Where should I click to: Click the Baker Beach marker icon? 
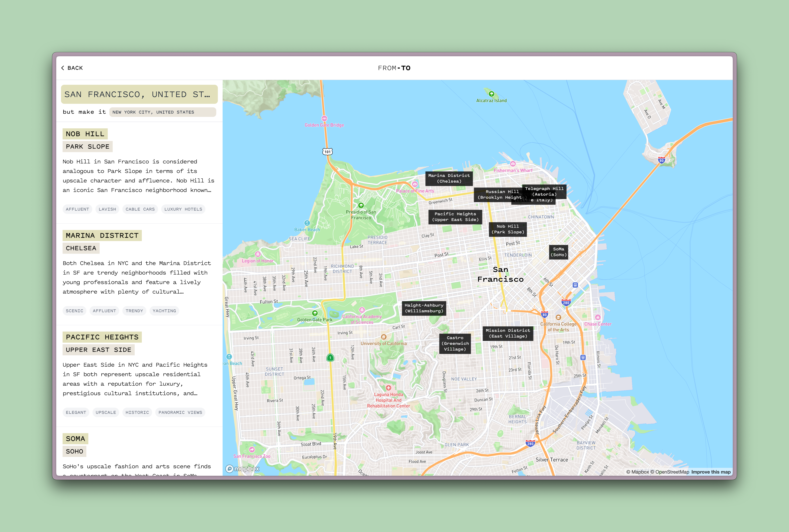(307, 223)
